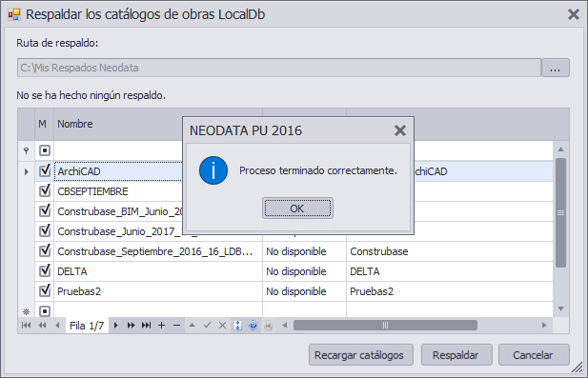The height and width of the screenshot is (378, 588).
Task: Go to previous page of records
Action: [x=42, y=326]
